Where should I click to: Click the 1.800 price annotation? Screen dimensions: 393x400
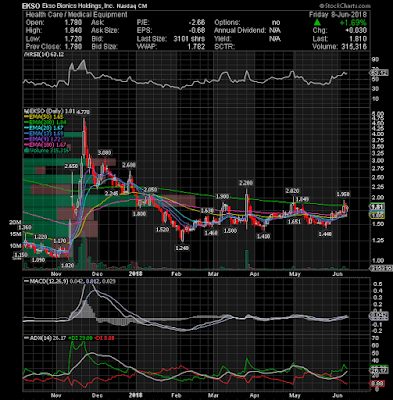139,214
